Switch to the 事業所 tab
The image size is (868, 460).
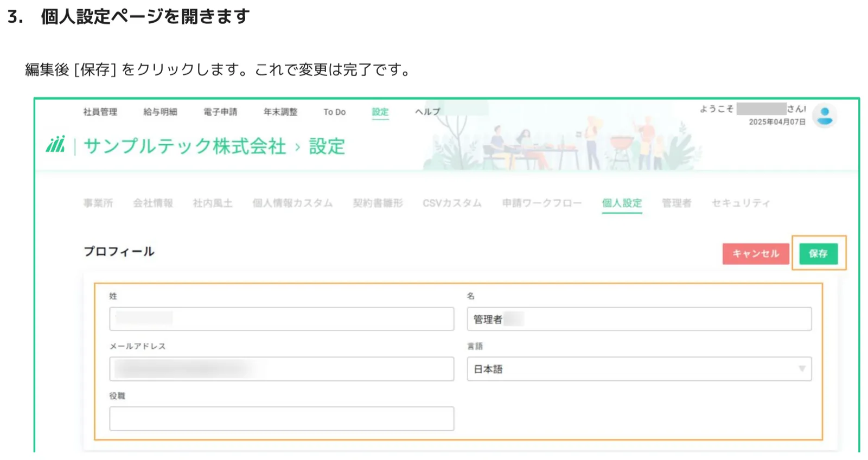click(98, 203)
